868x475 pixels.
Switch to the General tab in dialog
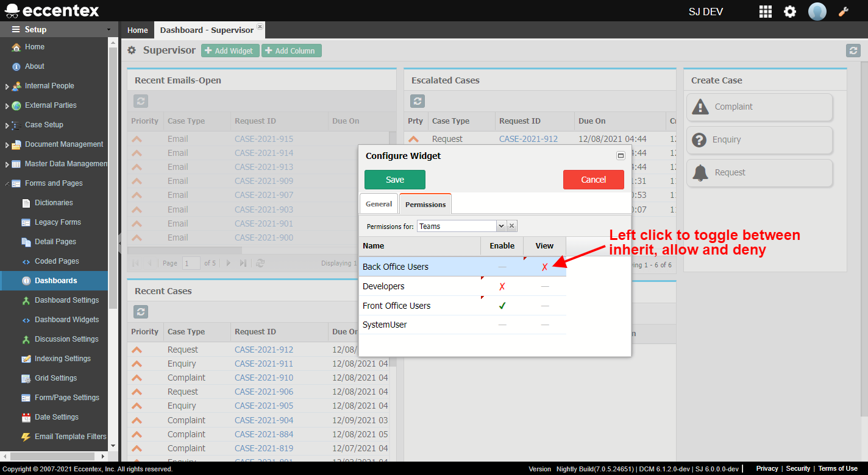(379, 204)
